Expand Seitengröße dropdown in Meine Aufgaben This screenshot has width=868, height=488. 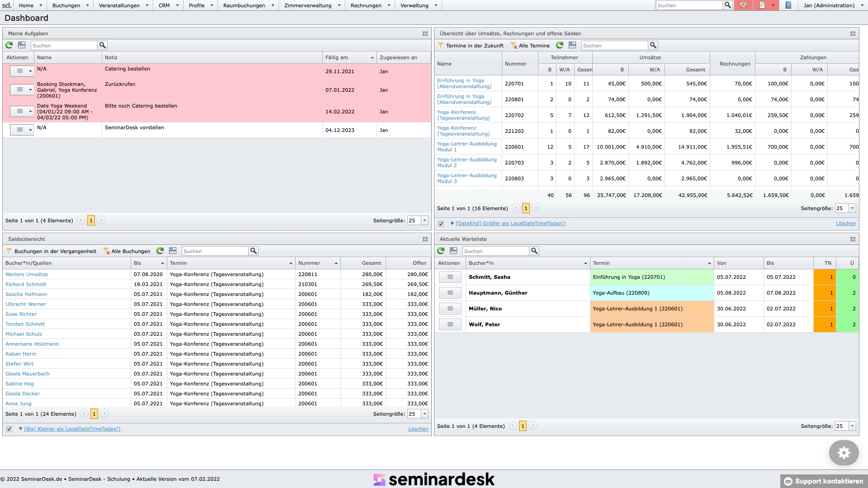[425, 221]
